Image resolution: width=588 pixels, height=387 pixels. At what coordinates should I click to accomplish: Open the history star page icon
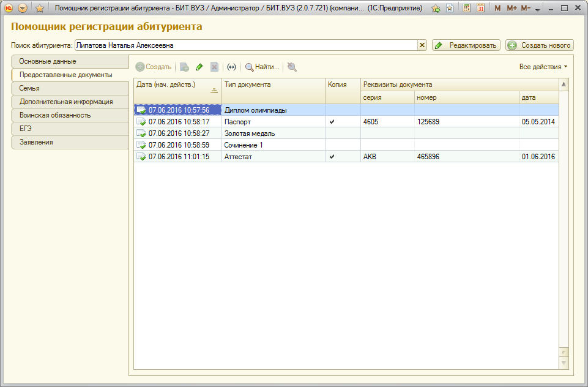point(450,8)
